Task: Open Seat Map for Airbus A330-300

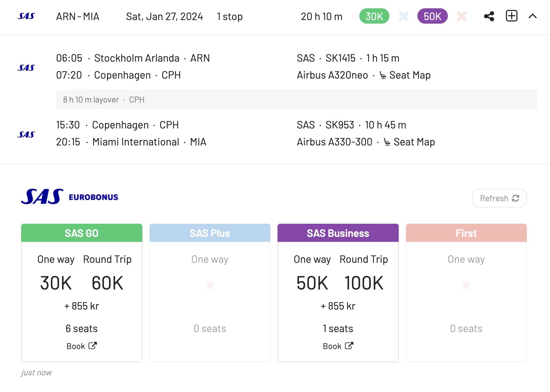Action: pyautogui.click(x=414, y=142)
